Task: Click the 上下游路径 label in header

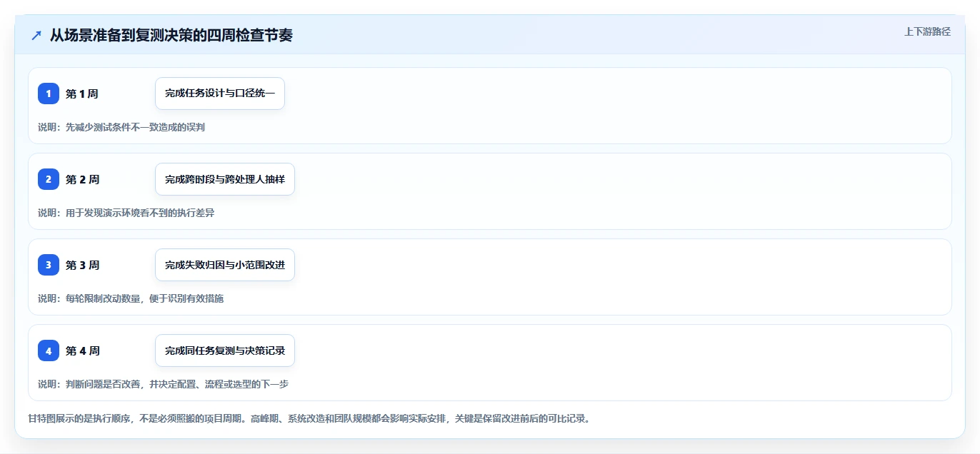Action: (x=927, y=31)
